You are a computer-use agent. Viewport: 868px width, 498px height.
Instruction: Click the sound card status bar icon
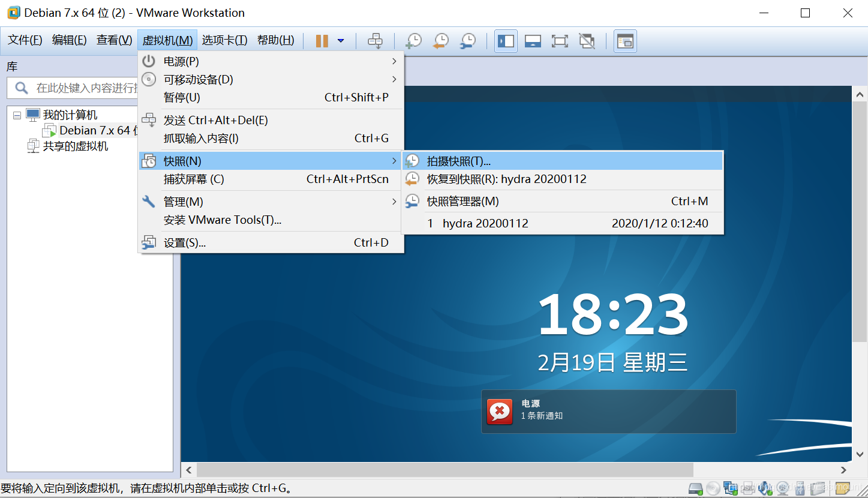(x=765, y=488)
